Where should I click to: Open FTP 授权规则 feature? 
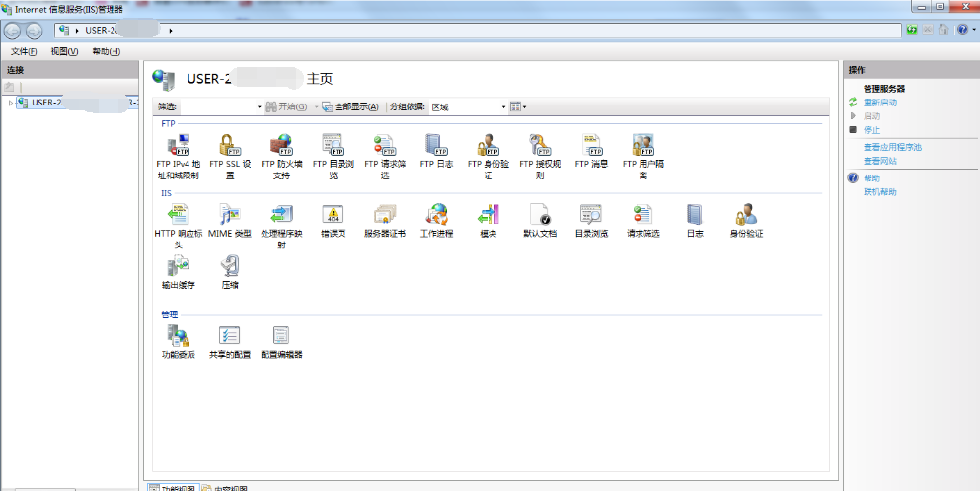point(540,148)
